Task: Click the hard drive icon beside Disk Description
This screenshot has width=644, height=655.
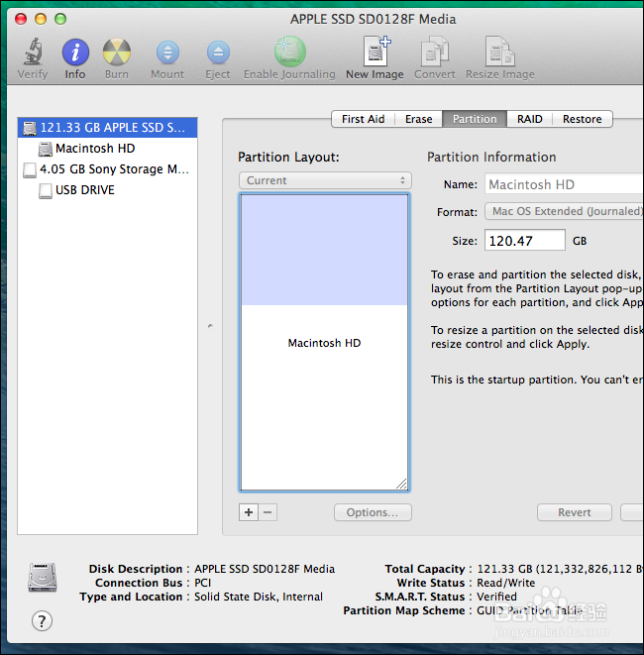Action: click(x=43, y=578)
